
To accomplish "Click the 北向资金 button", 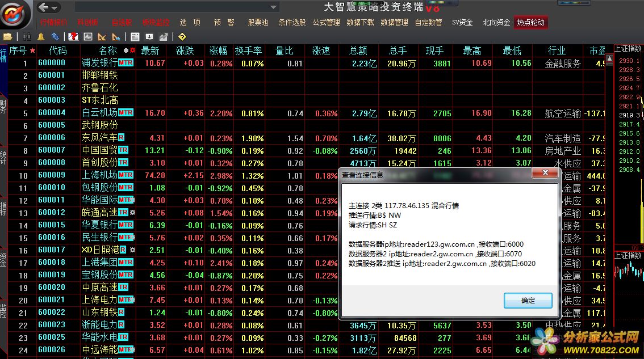I will pyautogui.click(x=496, y=22).
